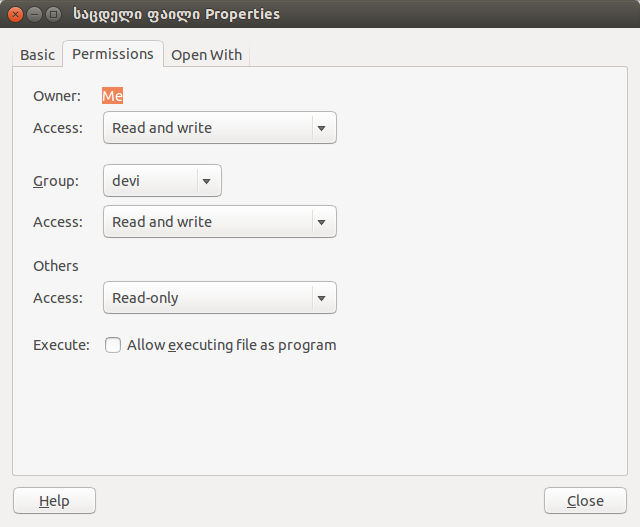Image resolution: width=640 pixels, height=527 pixels.
Task: Click the text Allow executing file as program
Action: (x=231, y=345)
